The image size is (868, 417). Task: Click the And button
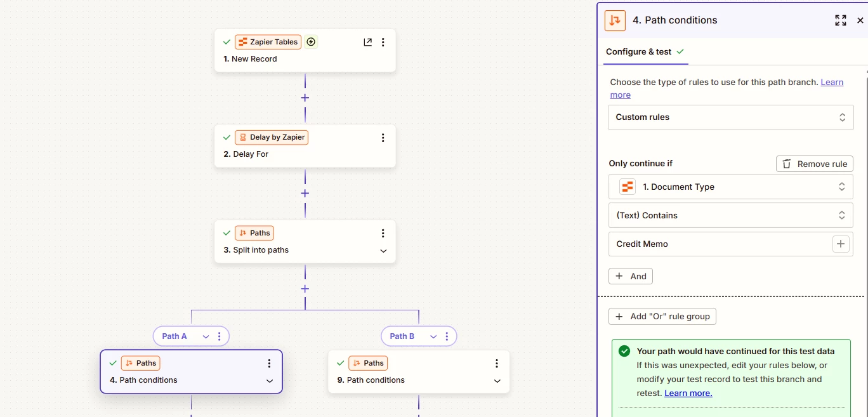(x=631, y=276)
